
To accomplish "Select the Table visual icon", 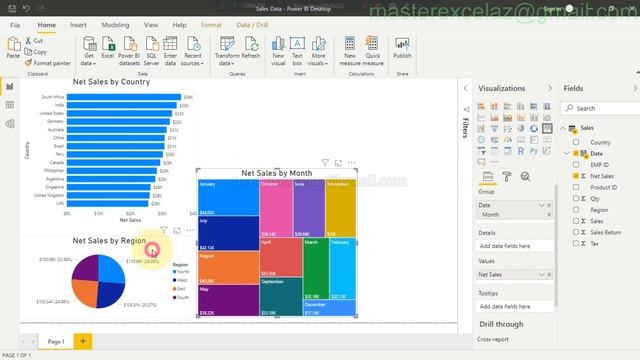I will [x=494, y=151].
